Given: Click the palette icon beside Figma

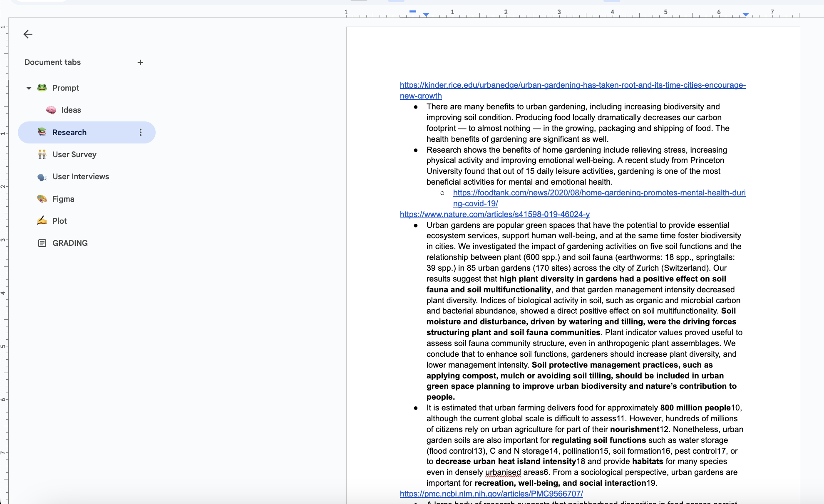Looking at the screenshot, I should (x=42, y=199).
